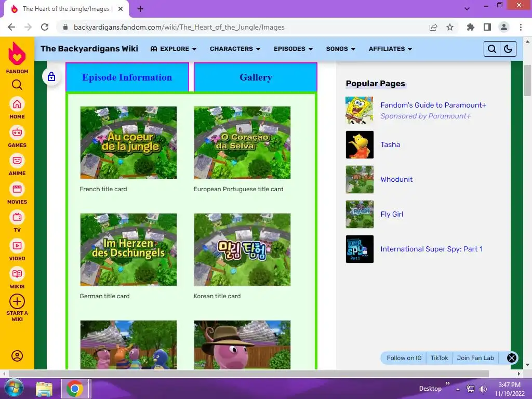Click Follow on IG button

point(404,358)
